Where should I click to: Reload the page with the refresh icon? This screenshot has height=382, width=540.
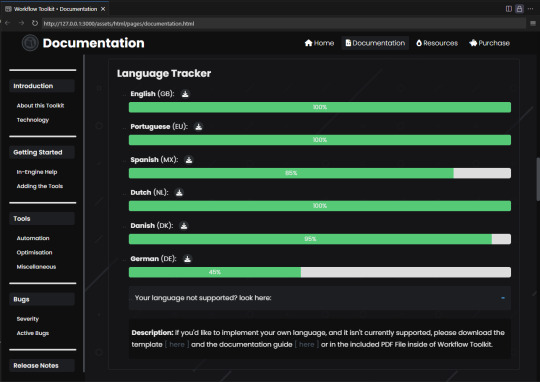(35, 23)
